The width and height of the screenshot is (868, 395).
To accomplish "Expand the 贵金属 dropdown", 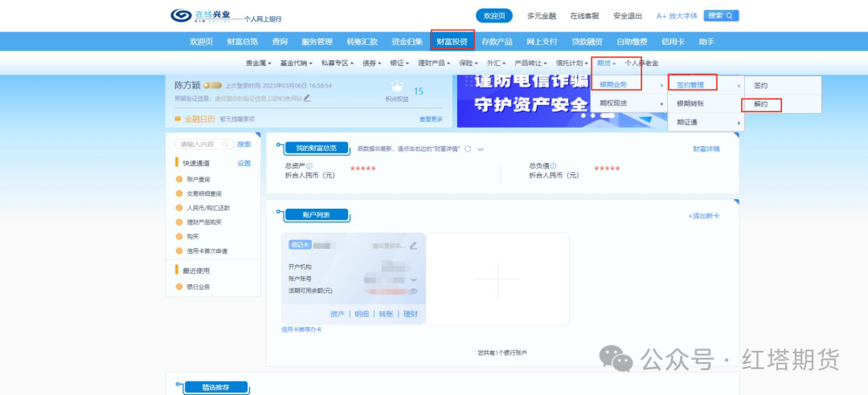I will tap(259, 63).
